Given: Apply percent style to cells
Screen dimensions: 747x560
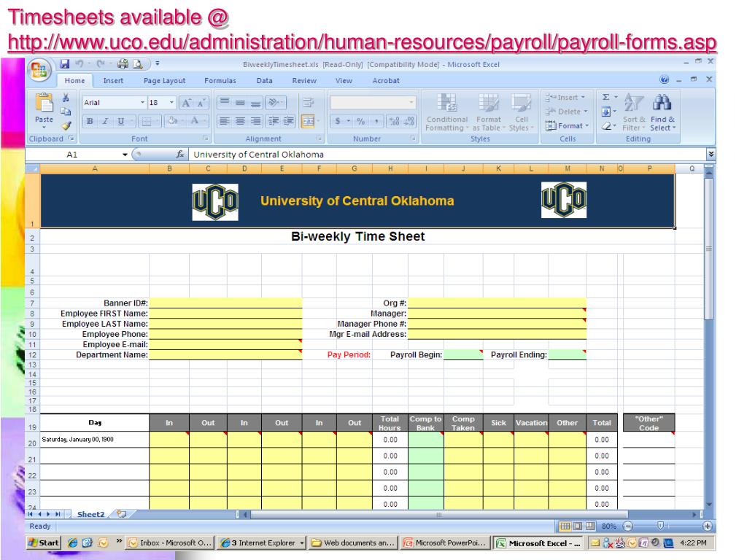Looking at the screenshot, I should click(x=360, y=122).
